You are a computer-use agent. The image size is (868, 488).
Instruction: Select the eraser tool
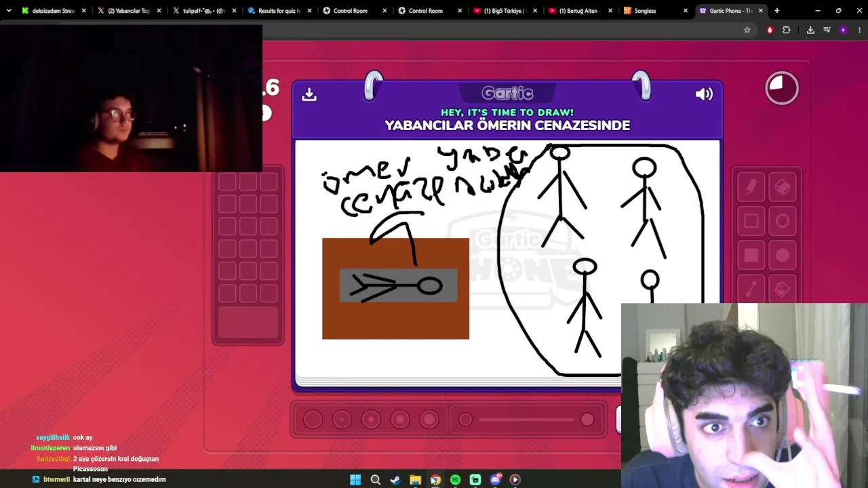tap(783, 188)
